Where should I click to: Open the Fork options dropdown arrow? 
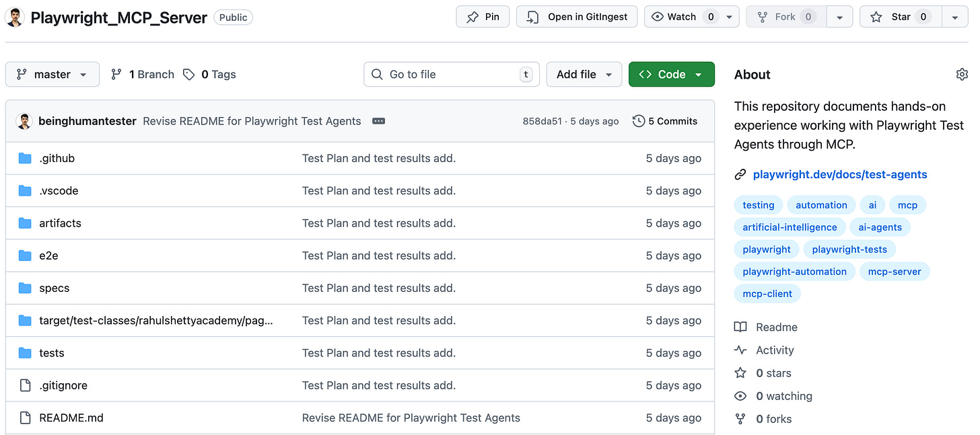(839, 17)
